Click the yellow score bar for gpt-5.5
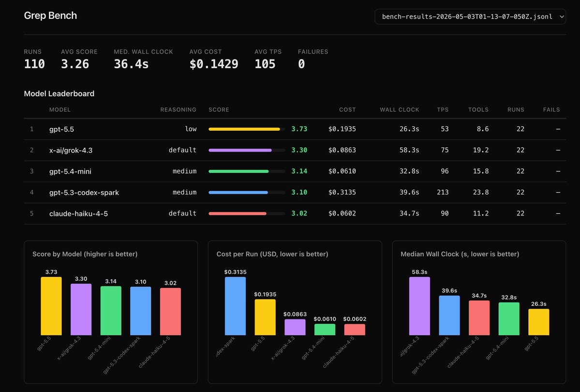 [244, 129]
